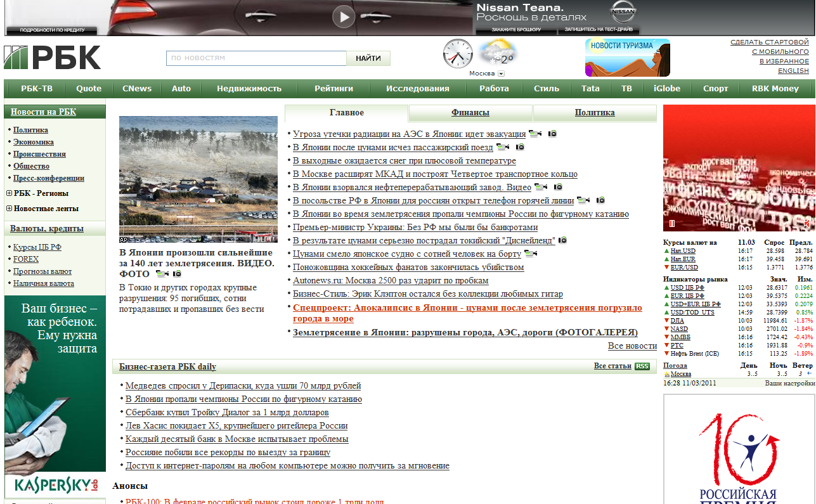Open video for radiation leak evacuation headline
816x504 pixels.
click(x=535, y=134)
